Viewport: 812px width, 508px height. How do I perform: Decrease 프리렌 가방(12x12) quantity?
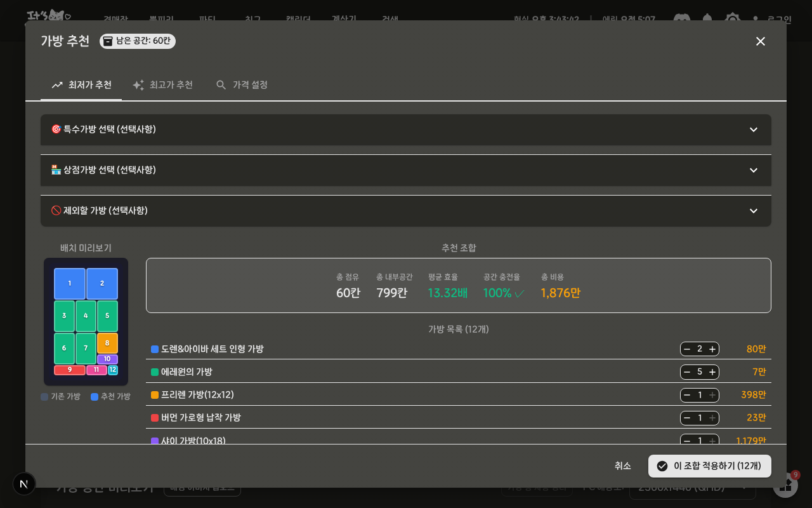pyautogui.click(x=687, y=395)
